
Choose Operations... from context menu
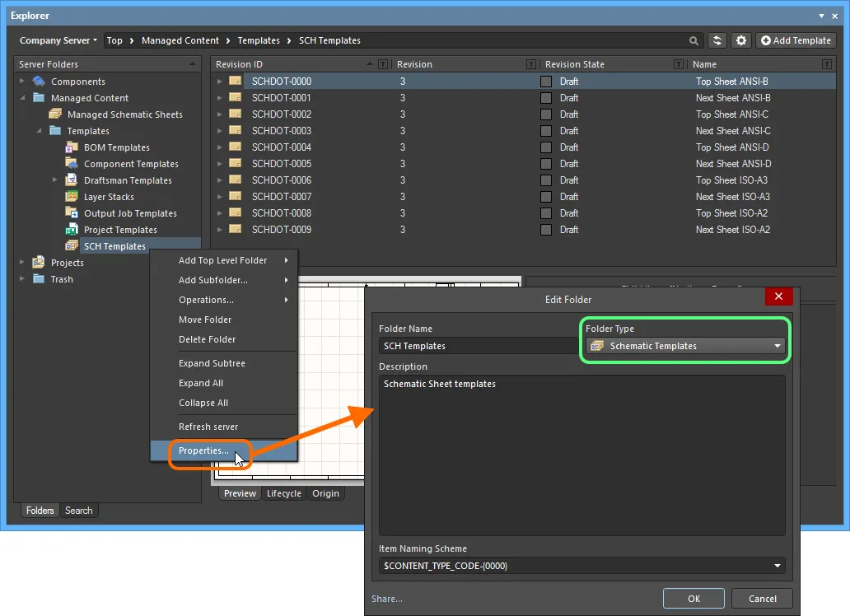(223, 300)
